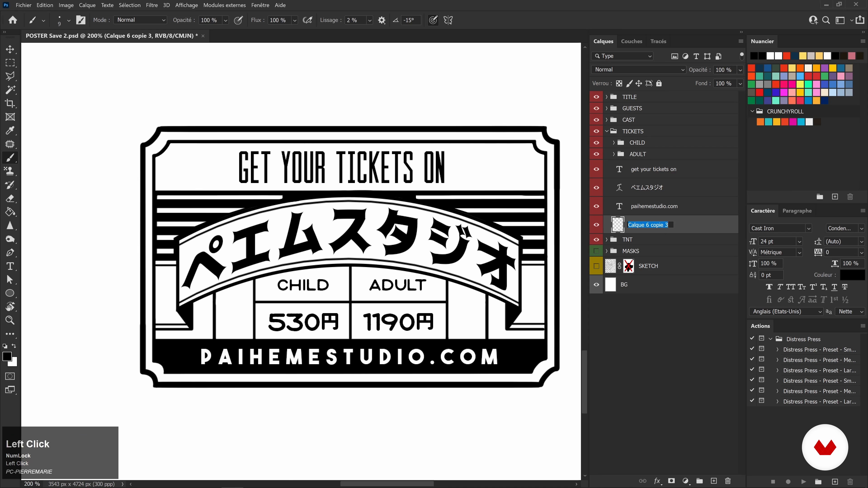Click the BG layer thumbnail
Viewport: 868px width, 488px height.
click(x=610, y=285)
